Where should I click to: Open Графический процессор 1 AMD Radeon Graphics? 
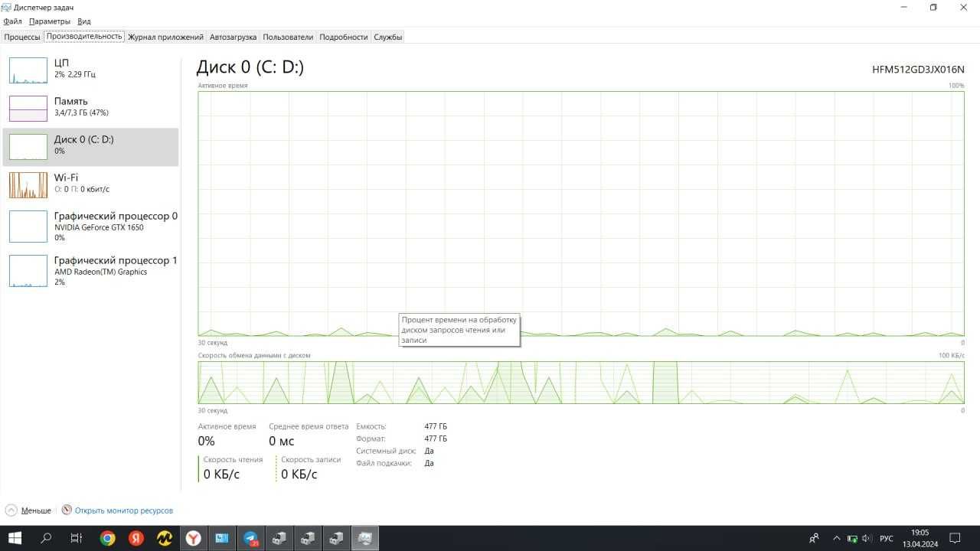[90, 271]
